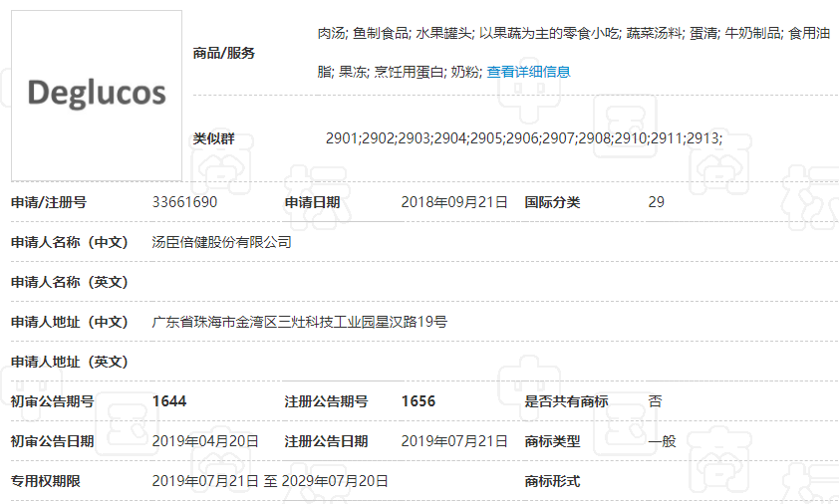Click the 商标形式 label
The width and height of the screenshot is (839, 504).
(552, 481)
